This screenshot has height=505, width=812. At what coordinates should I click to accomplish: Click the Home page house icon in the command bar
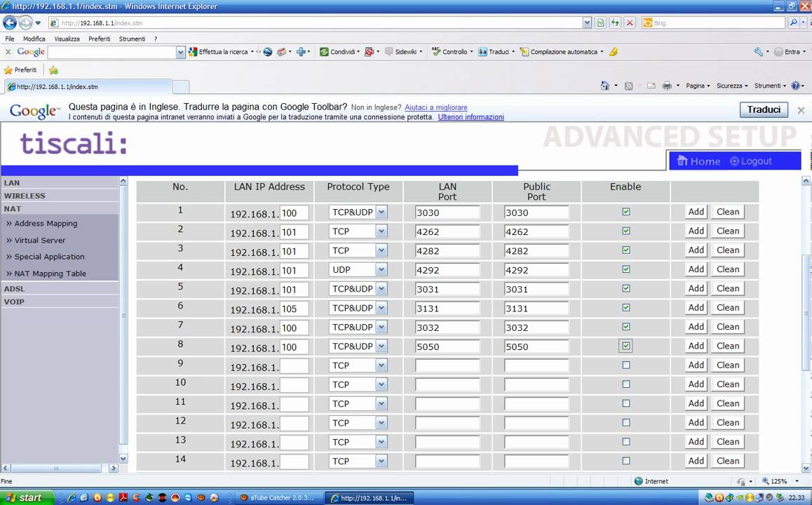pos(605,86)
